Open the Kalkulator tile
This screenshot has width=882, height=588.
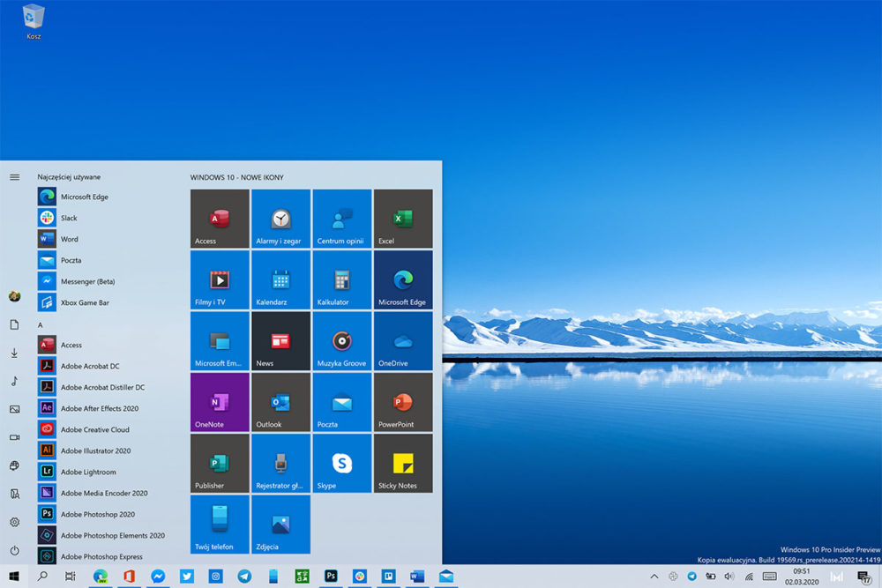tap(342, 280)
